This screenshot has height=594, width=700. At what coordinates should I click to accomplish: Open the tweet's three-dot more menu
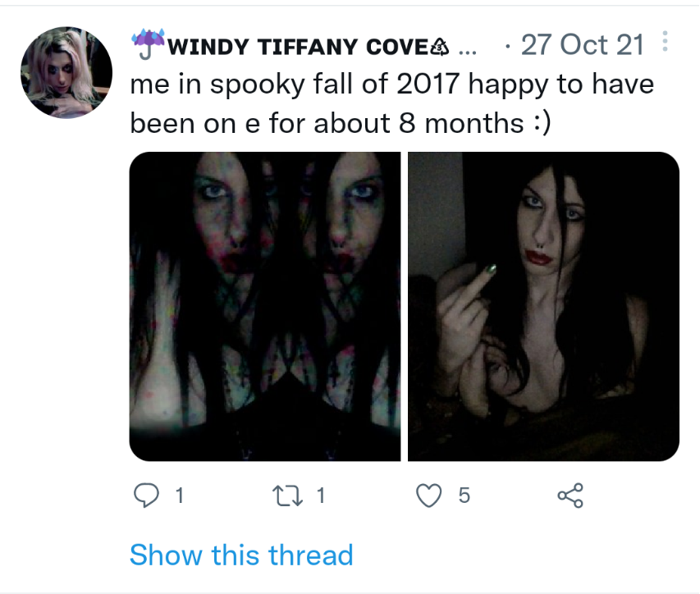pos(665,42)
